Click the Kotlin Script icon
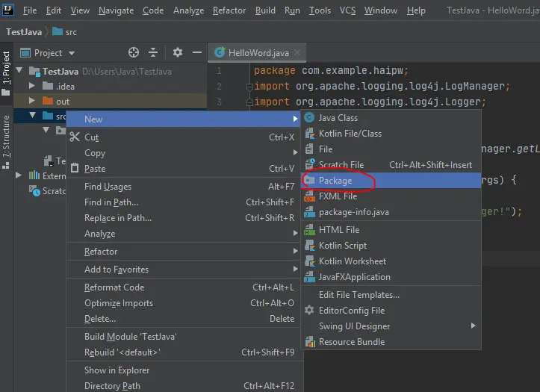Viewport: 540px width, 392px height. point(310,246)
